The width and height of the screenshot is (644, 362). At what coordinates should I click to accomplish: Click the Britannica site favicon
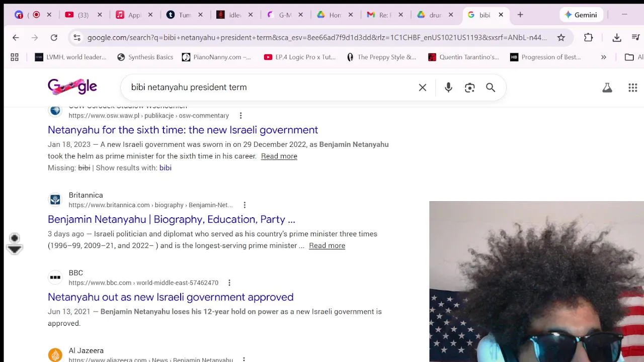[x=55, y=200]
